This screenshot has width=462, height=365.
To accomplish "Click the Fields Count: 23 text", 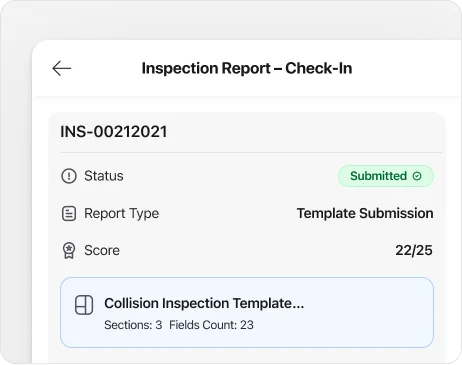I will coord(211,325).
